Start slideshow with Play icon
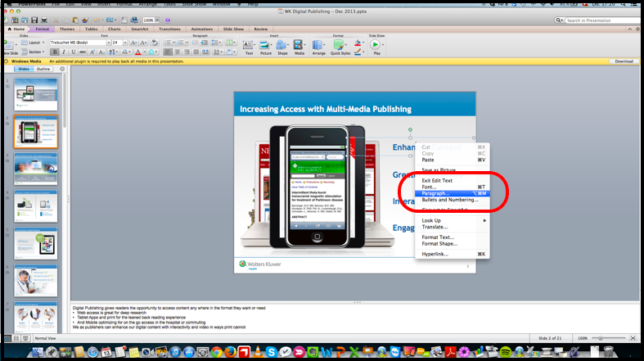This screenshot has width=644, height=361. coord(376,46)
